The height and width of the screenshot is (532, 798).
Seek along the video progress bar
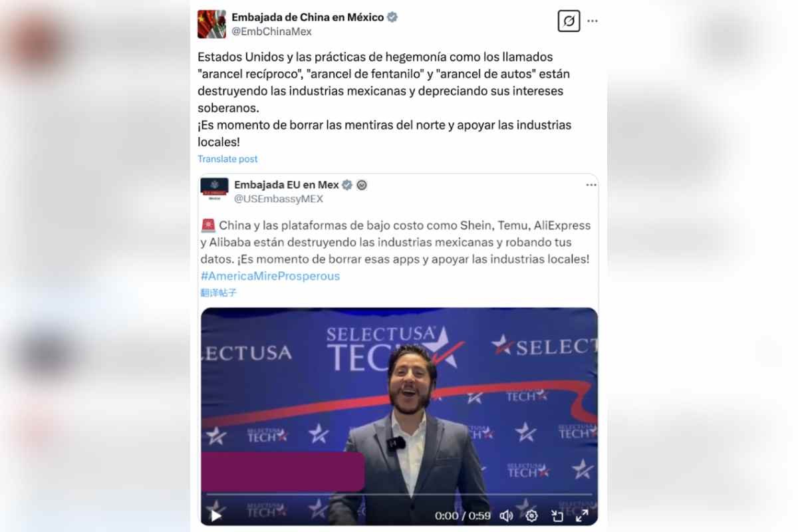[399, 495]
